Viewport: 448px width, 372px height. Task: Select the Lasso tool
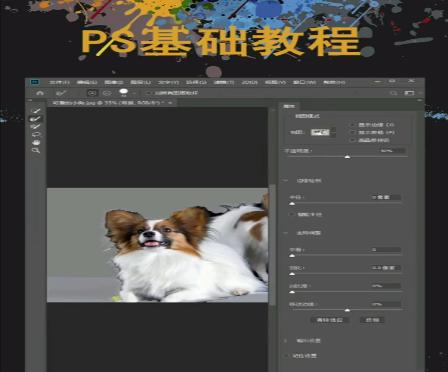(36, 135)
